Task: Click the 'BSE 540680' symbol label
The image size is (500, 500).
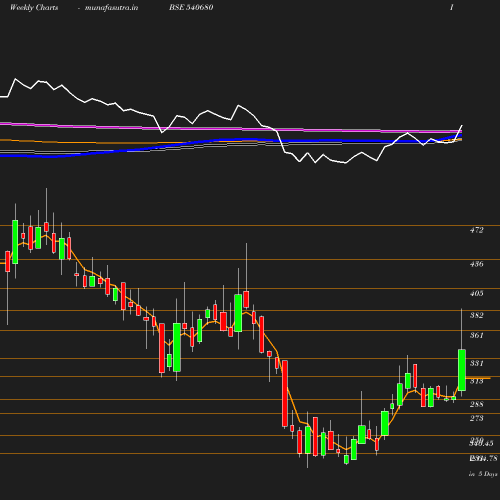Action: tap(191, 7)
